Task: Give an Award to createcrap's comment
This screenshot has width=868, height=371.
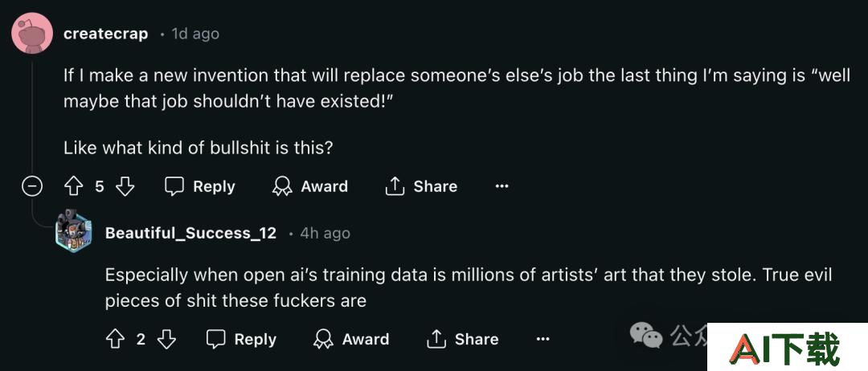Action: [x=310, y=187]
